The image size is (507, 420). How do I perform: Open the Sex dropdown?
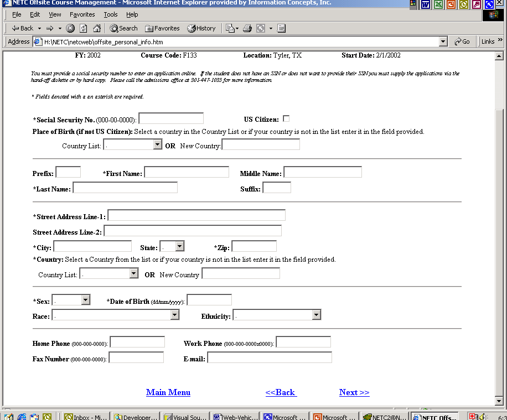click(x=85, y=300)
